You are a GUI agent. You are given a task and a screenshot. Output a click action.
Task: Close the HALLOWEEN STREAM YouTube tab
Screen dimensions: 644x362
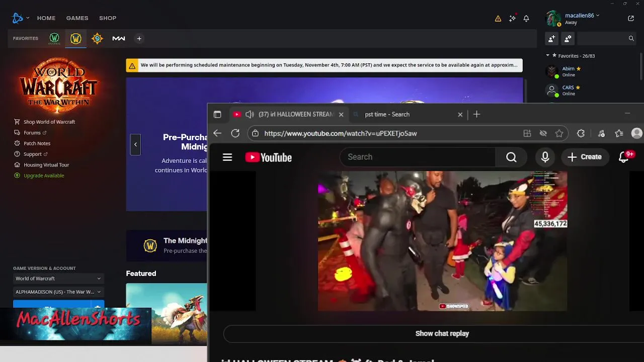click(341, 115)
